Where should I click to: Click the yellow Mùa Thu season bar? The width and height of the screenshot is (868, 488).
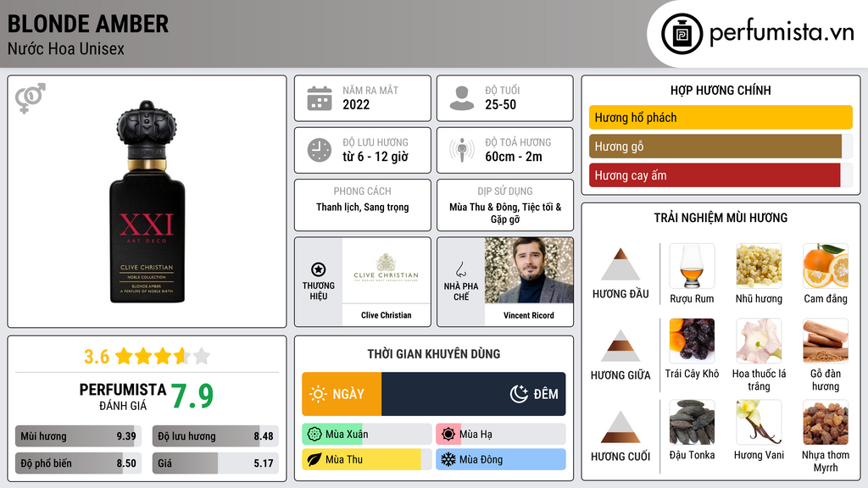367,460
